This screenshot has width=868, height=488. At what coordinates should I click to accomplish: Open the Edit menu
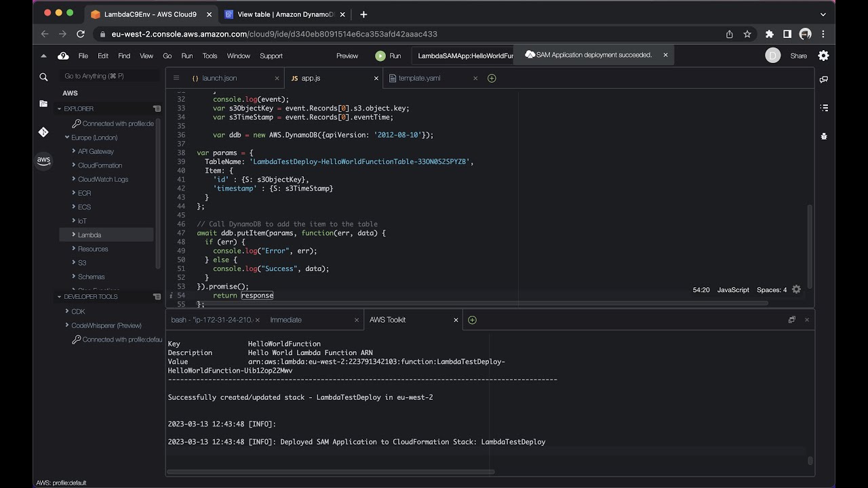coord(103,56)
